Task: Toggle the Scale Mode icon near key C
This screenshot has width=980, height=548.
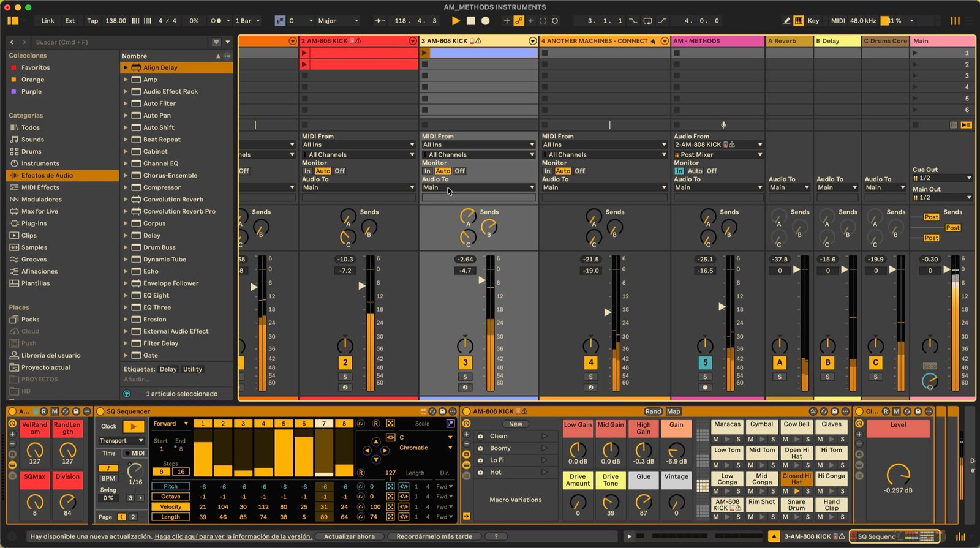Action: pyautogui.click(x=280, y=21)
